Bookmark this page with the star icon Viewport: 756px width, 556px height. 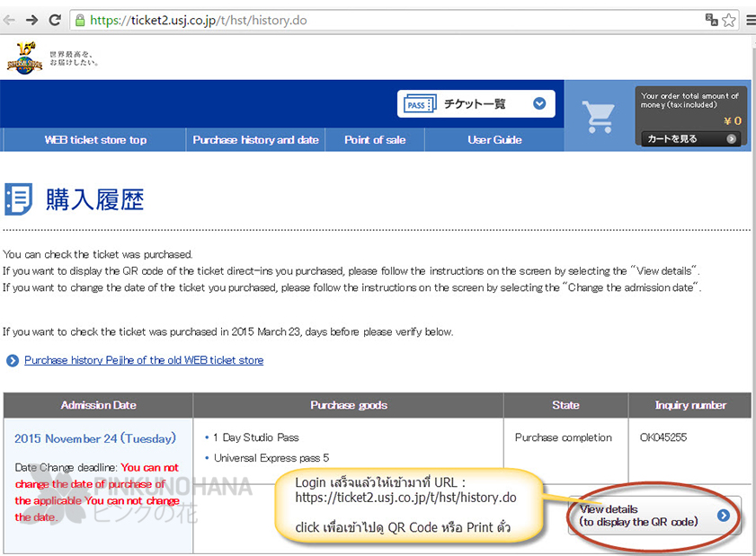(x=729, y=21)
